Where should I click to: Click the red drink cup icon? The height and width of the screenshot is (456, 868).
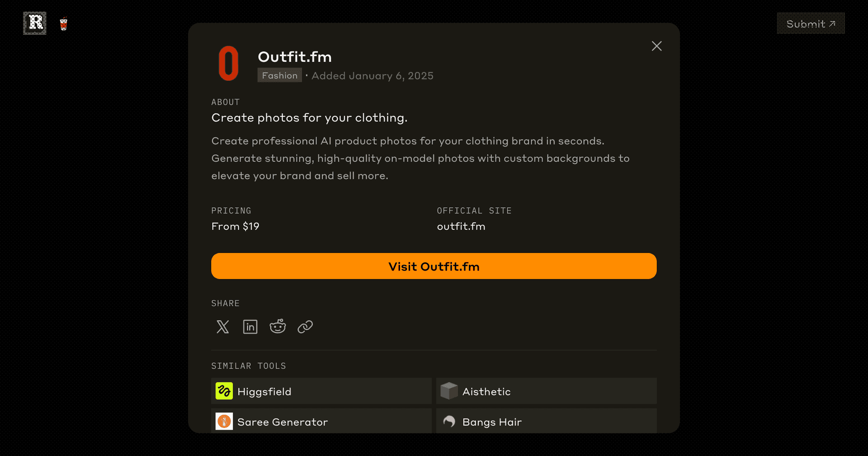pos(64,24)
